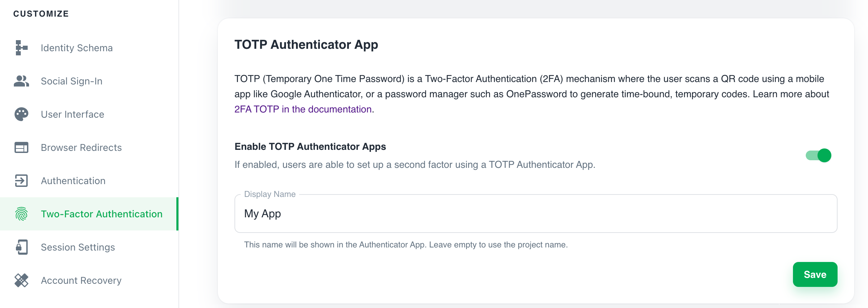
Task: Disable the TOTP Authenticator Apps toggle
Action: (x=818, y=155)
